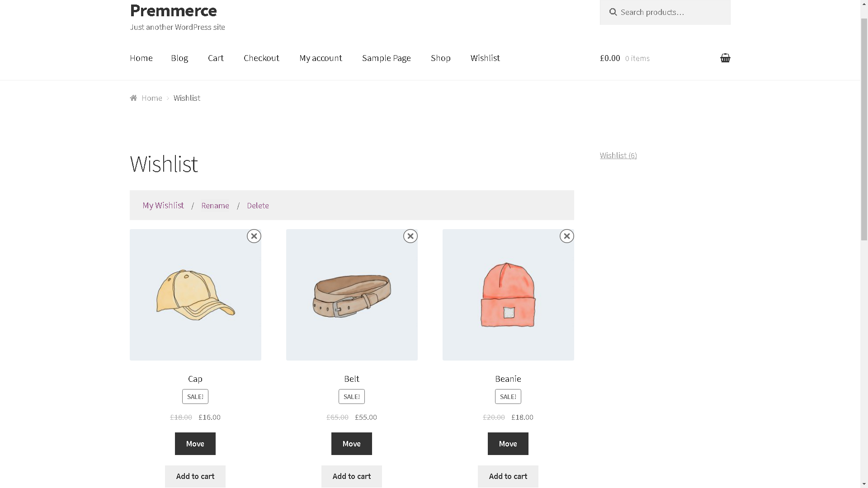This screenshot has width=868, height=488.
Task: Click the breadcrumb home icon
Action: click(x=133, y=98)
